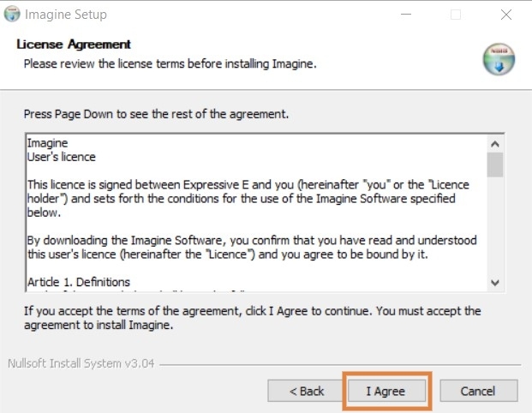
Task: Click the "Article 1. Definitions" line
Action: (x=79, y=282)
